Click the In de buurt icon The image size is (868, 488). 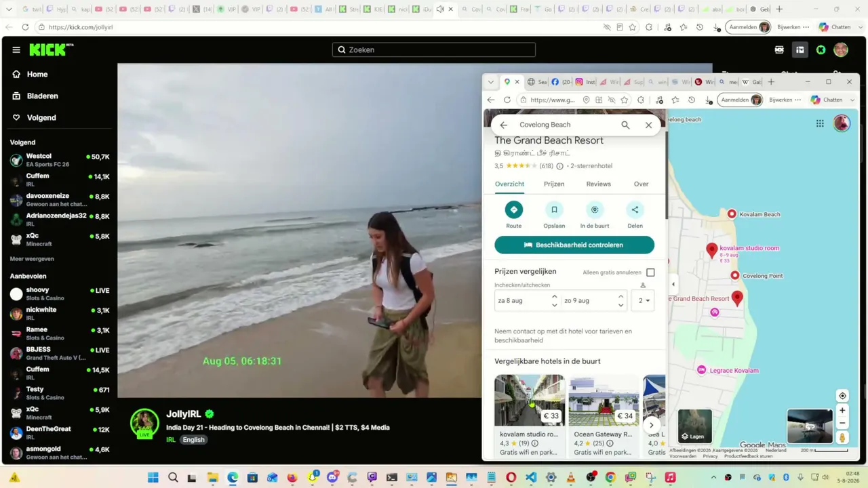595,210
